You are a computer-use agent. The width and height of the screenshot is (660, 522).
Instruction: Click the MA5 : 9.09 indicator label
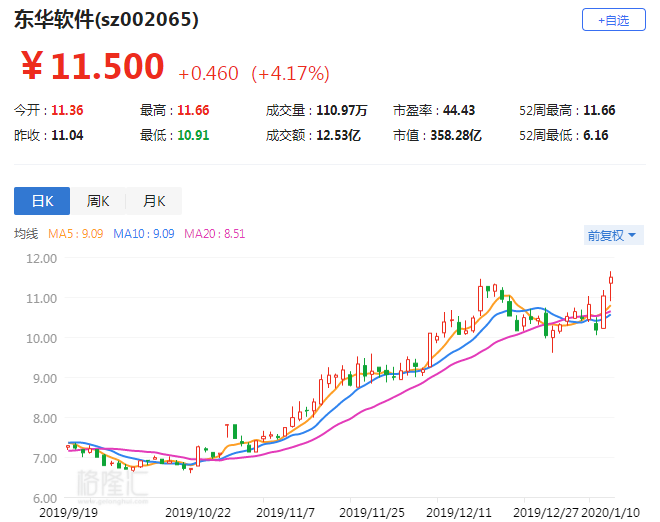tap(75, 234)
